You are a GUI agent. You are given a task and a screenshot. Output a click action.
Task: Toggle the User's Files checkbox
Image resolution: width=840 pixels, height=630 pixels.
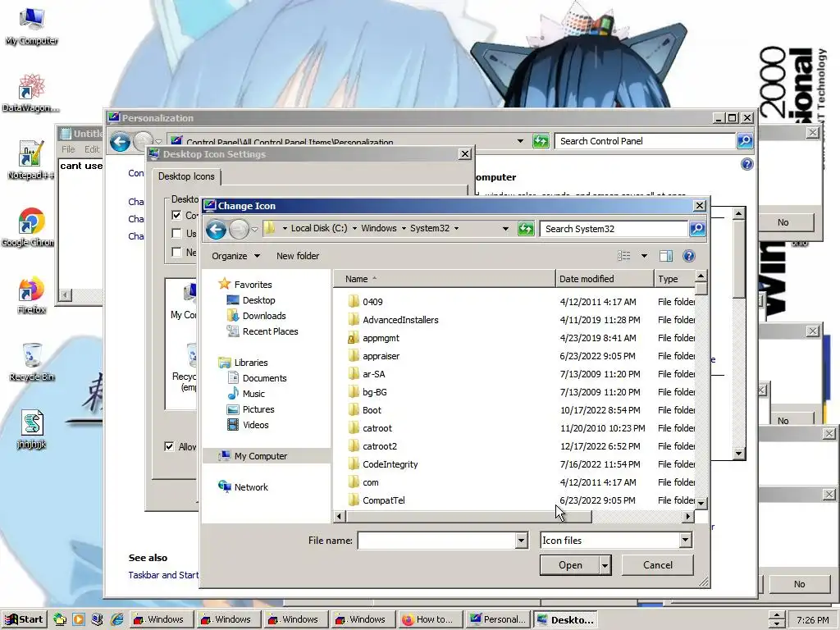[x=177, y=234]
